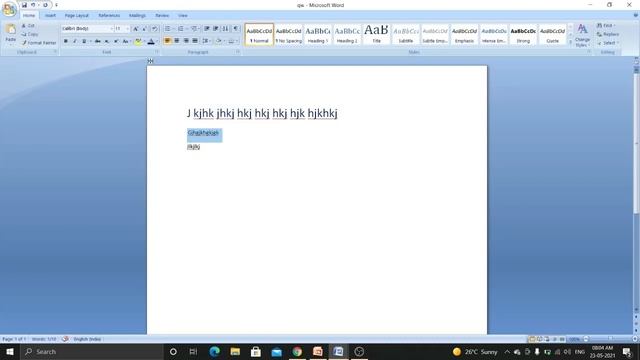Toggle italic formatting
The image size is (640, 360).
[75, 41]
